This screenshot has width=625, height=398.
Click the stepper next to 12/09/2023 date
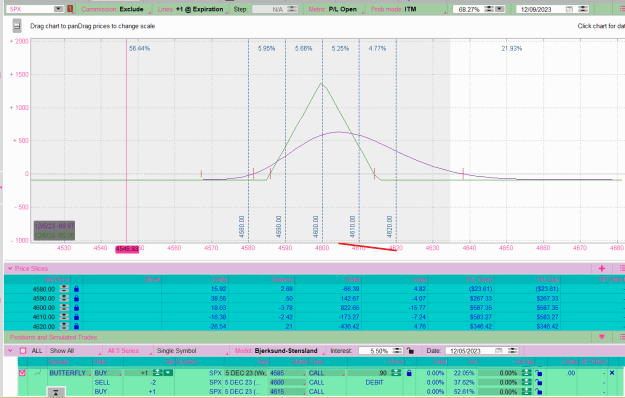pyautogui.click(x=583, y=9)
